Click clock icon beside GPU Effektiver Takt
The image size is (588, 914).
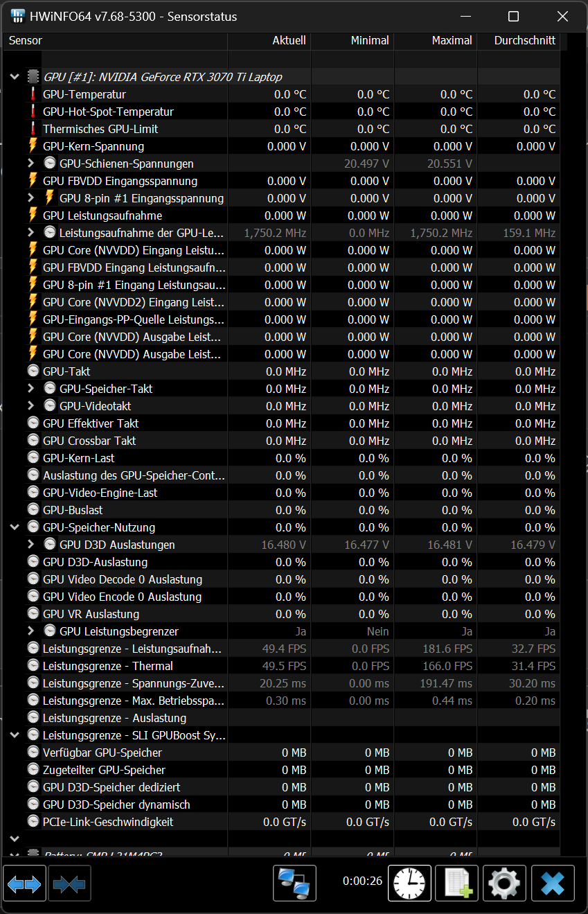point(33,423)
